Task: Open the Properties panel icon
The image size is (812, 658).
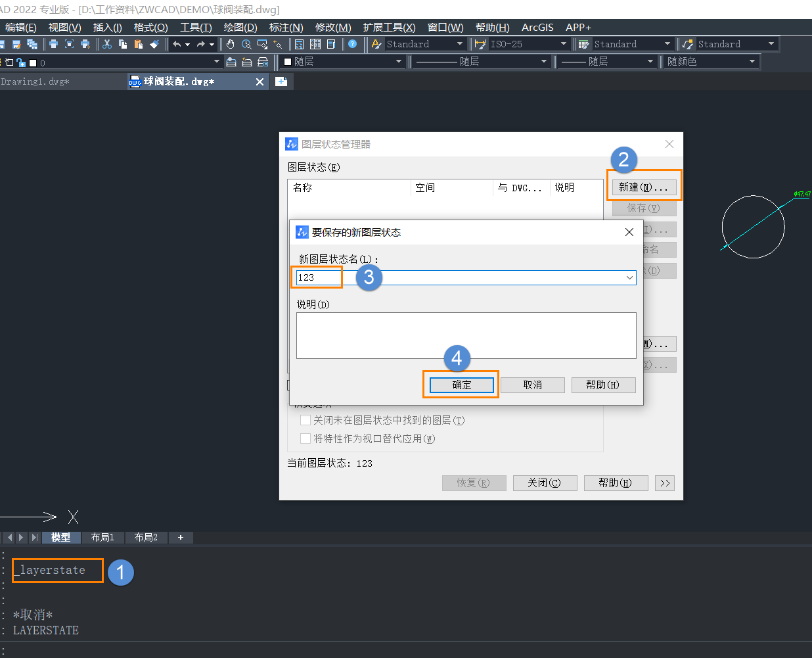Action: pos(331,44)
